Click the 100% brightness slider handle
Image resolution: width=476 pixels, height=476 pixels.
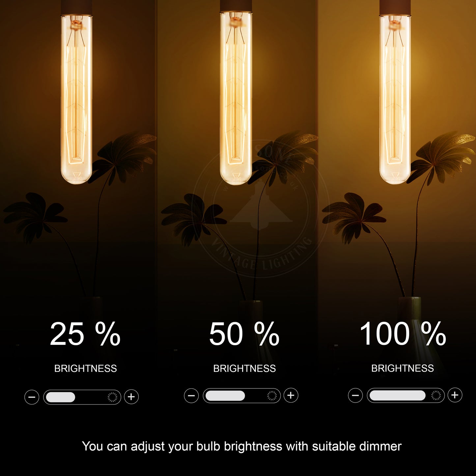click(397, 395)
